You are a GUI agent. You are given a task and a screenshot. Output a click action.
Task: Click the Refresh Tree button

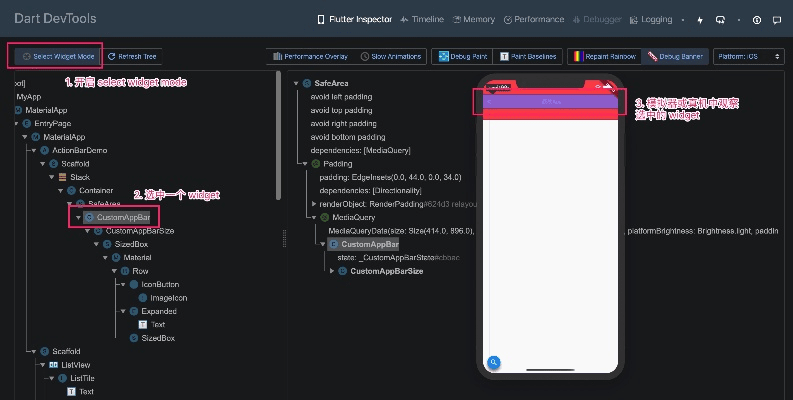133,57
